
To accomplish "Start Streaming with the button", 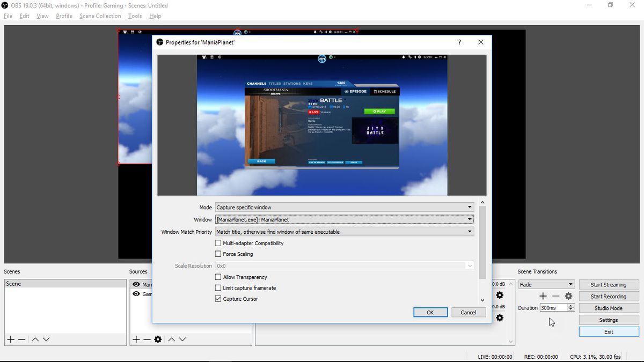I will [609, 284].
